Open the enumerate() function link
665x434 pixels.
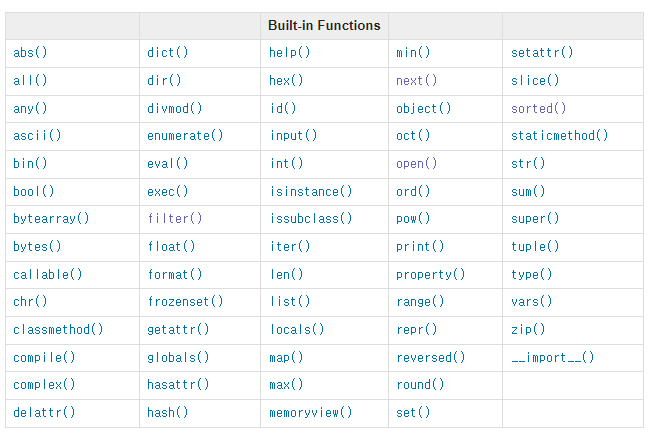coord(185,135)
